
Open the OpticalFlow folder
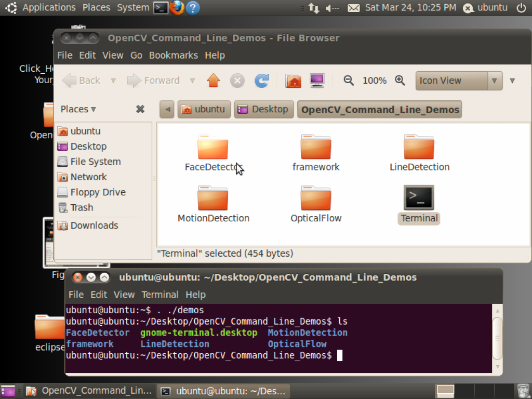(x=316, y=199)
